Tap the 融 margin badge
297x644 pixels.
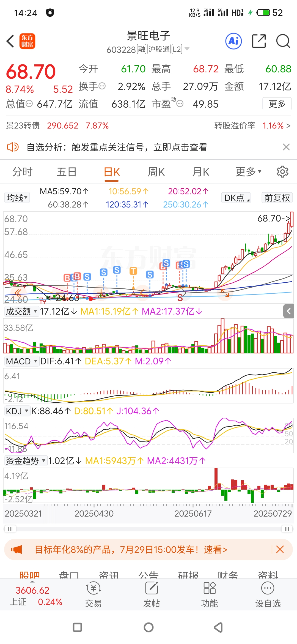click(x=142, y=49)
